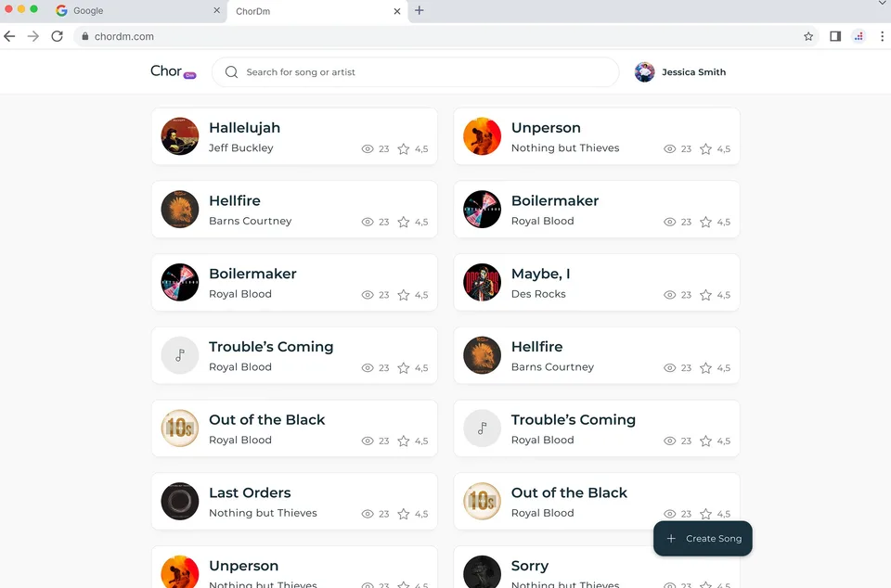Click the browser back arrow
Image resolution: width=891 pixels, height=588 pixels.
[9, 36]
